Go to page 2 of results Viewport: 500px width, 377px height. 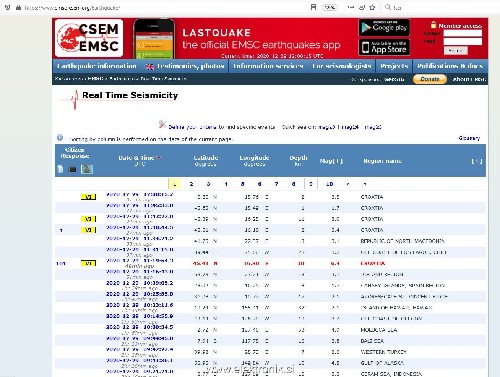[x=191, y=184]
